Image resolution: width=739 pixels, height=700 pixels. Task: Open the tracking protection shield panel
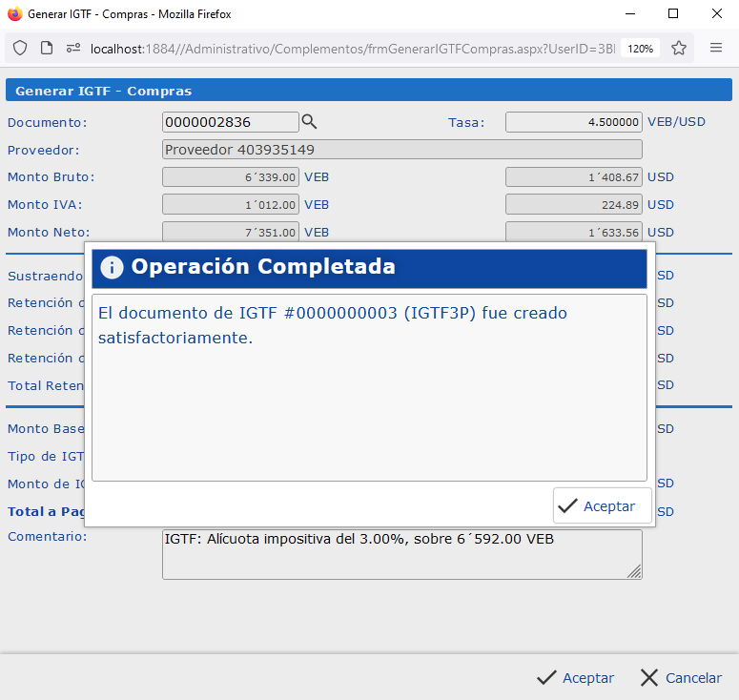click(20, 48)
